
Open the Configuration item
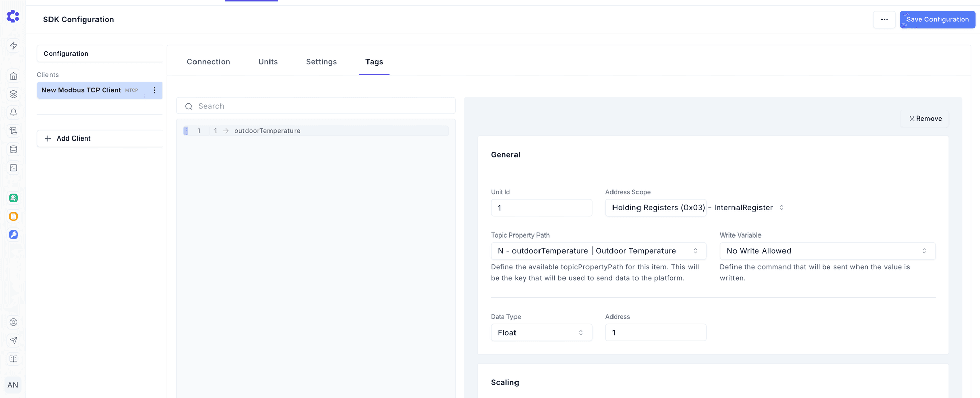[100, 54]
